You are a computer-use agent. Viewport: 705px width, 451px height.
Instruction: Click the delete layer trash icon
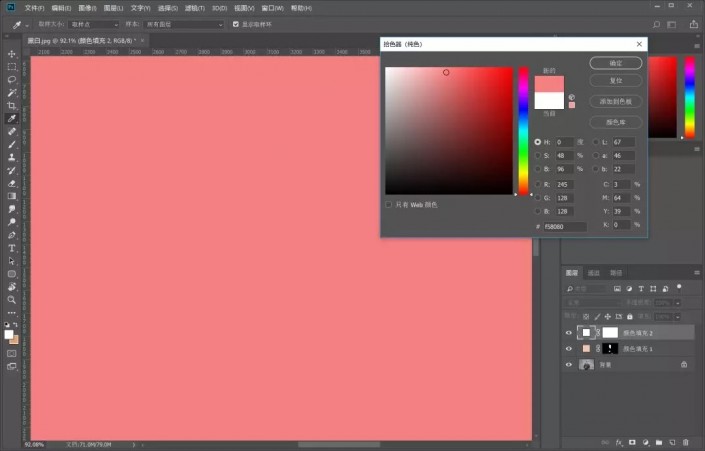(x=686, y=440)
